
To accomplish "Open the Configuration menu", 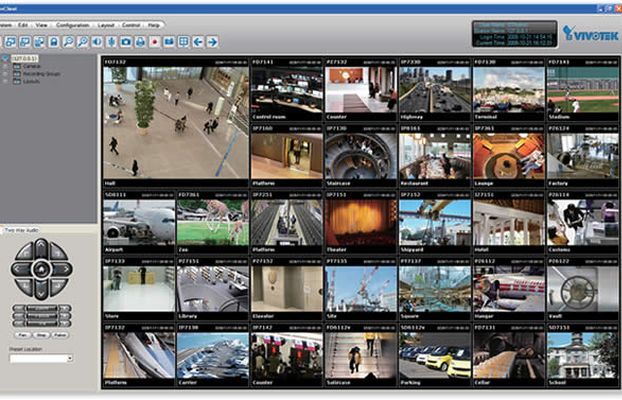I will coord(72,23).
